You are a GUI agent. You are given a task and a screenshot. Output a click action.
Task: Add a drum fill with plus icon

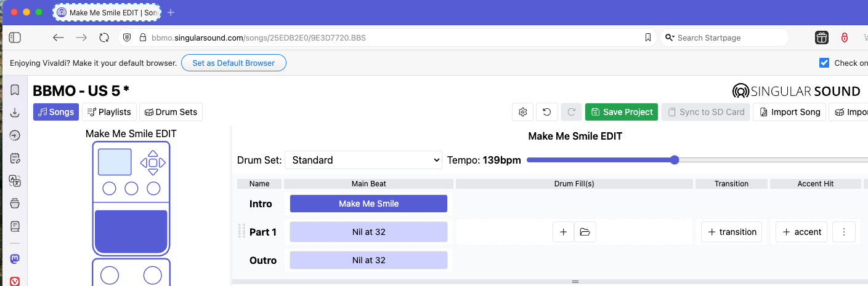[x=563, y=232]
